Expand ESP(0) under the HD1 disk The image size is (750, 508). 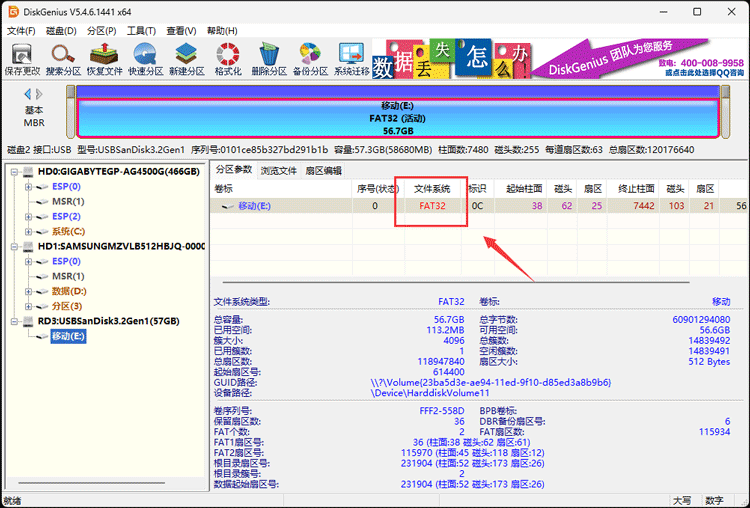point(29,261)
